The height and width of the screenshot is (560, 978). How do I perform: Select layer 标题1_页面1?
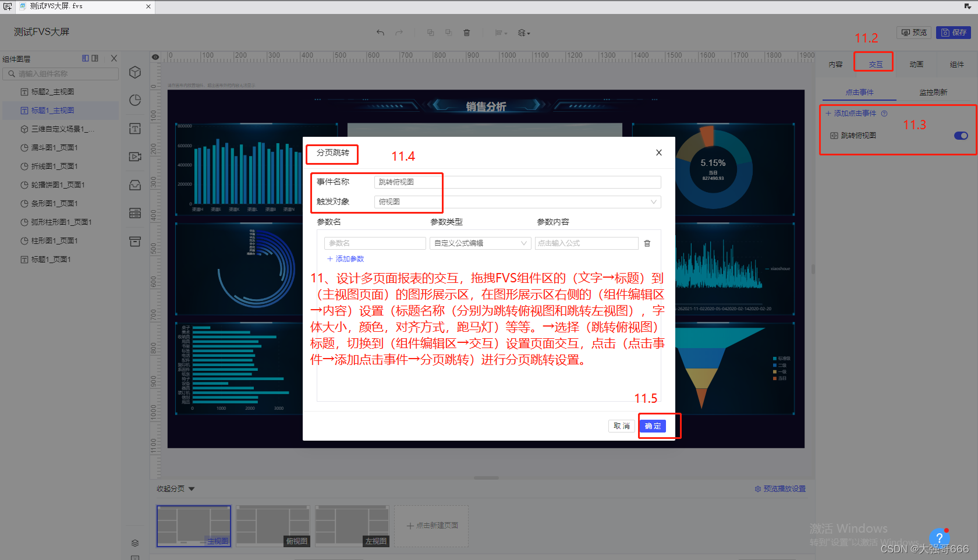tap(61, 260)
